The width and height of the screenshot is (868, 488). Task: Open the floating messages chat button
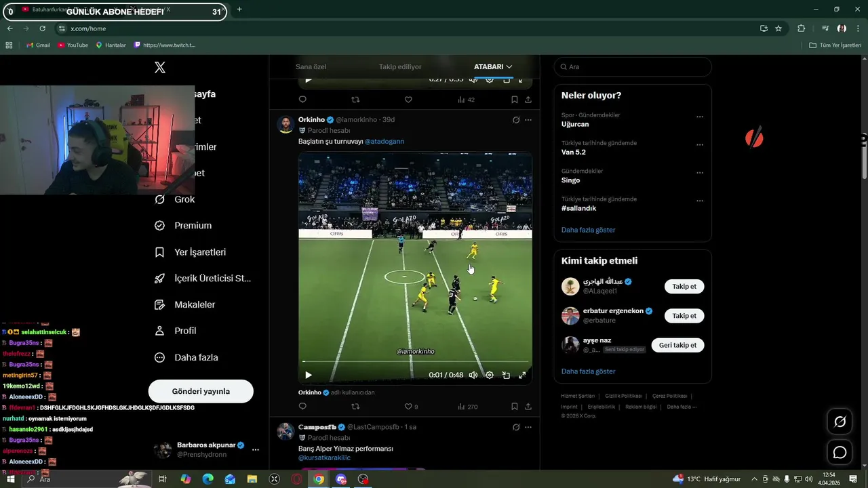click(x=840, y=452)
